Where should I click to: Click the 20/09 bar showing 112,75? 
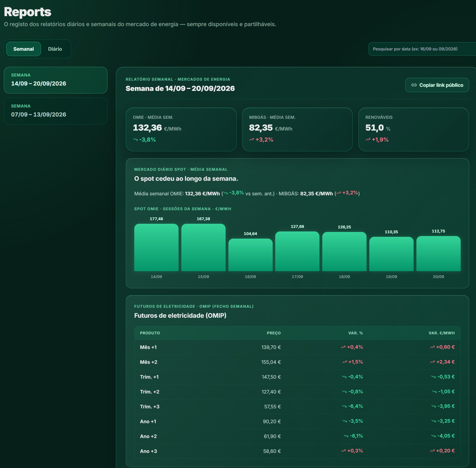(438, 253)
